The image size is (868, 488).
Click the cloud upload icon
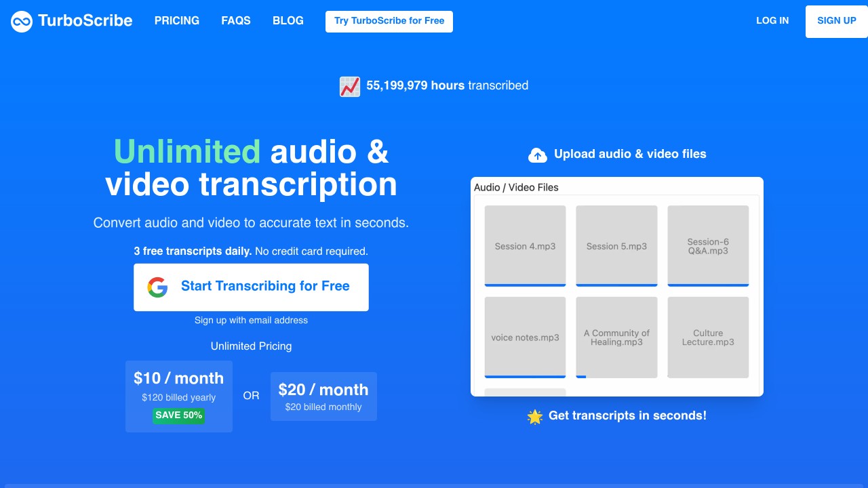538,155
